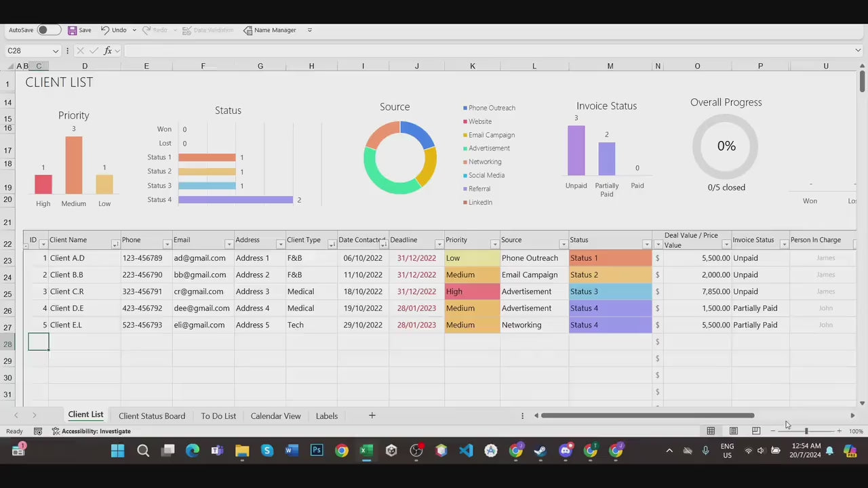Add a new sheet with plus icon
The height and width of the screenshot is (488, 868).
[372, 415]
